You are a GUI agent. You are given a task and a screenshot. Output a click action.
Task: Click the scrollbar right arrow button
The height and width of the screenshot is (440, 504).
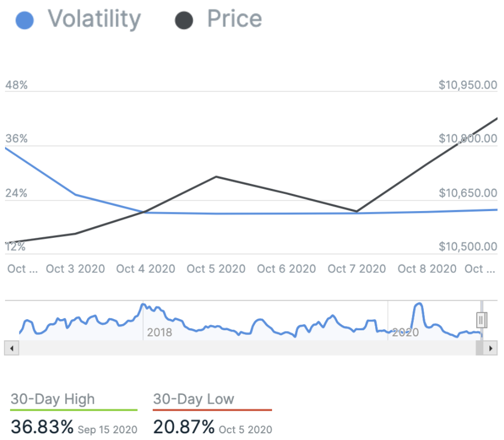(x=490, y=348)
